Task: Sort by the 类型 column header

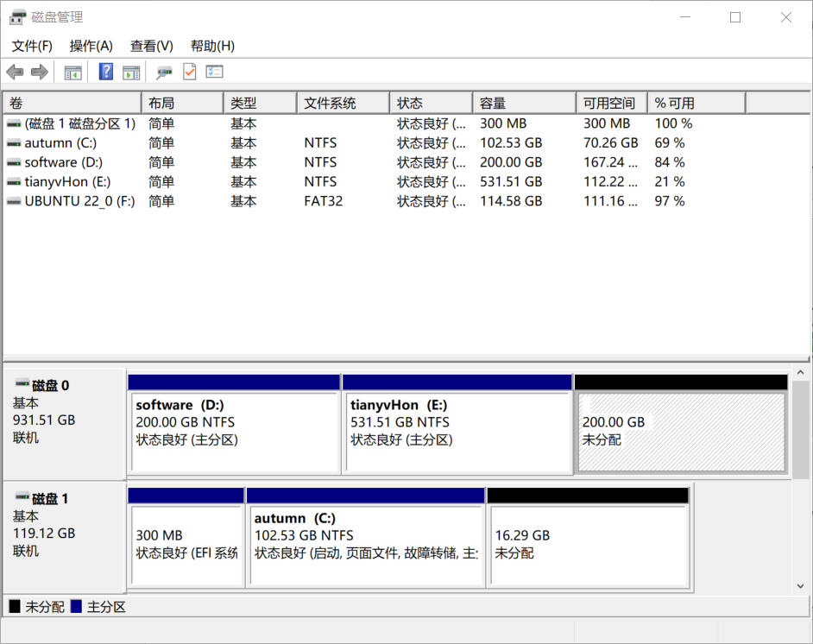Action: pyautogui.click(x=261, y=104)
